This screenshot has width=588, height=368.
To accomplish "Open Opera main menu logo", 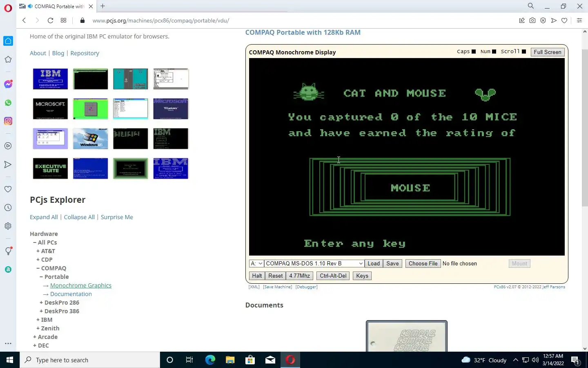I will pyautogui.click(x=8, y=8).
